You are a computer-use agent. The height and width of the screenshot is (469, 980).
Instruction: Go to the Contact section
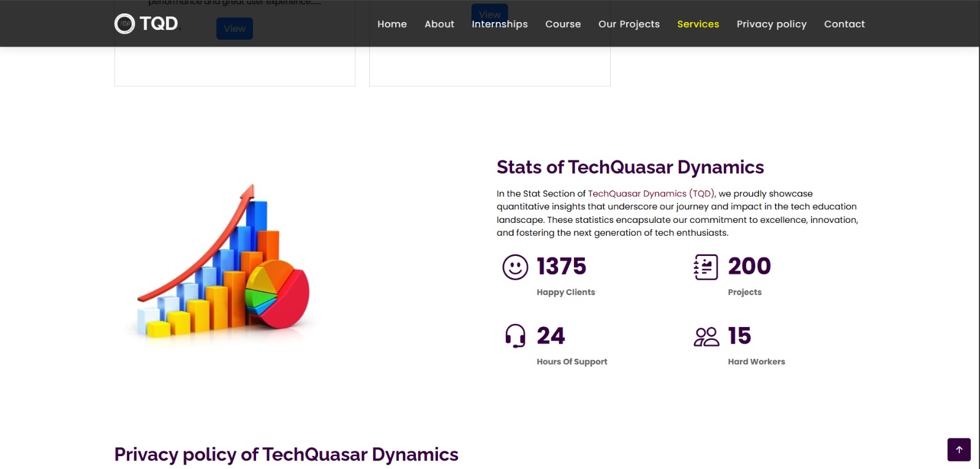844,24
